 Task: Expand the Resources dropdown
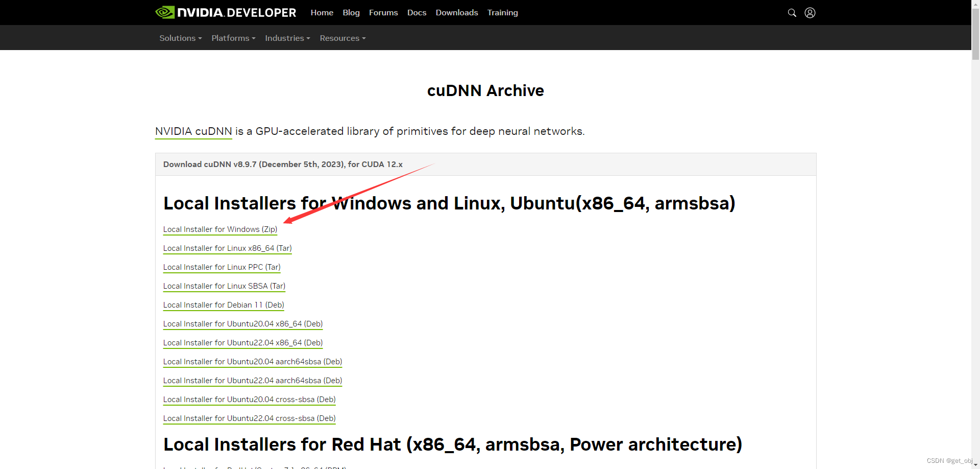[342, 38]
